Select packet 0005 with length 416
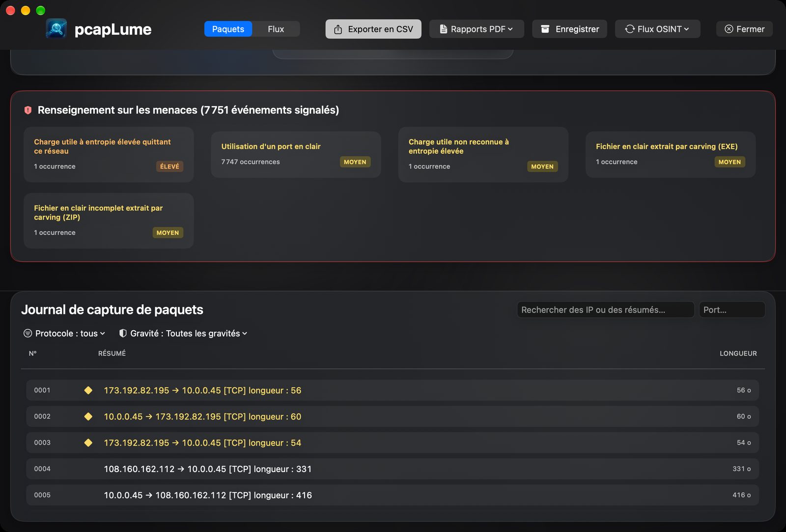Viewport: 786px width, 532px height. [x=393, y=495]
